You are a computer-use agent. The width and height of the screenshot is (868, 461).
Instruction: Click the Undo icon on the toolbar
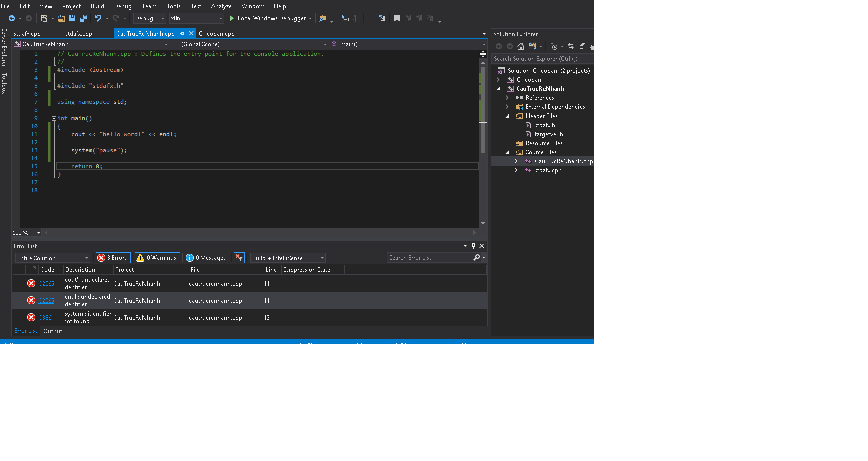click(98, 18)
